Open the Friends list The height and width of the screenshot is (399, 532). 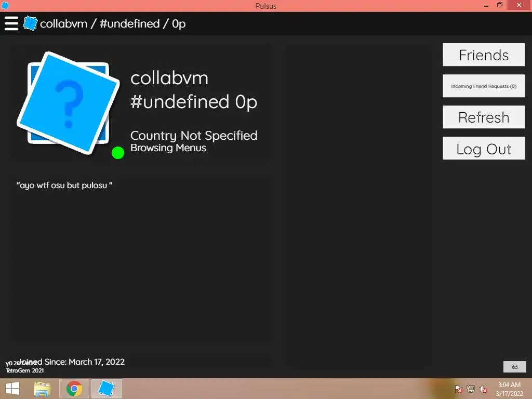[484, 55]
